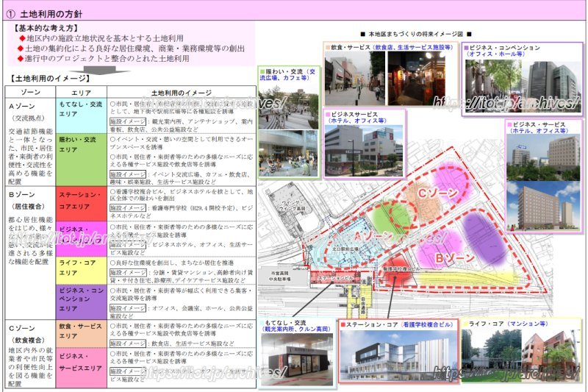Open the daytime shopping street photo under 飲食・サービス

355,78
